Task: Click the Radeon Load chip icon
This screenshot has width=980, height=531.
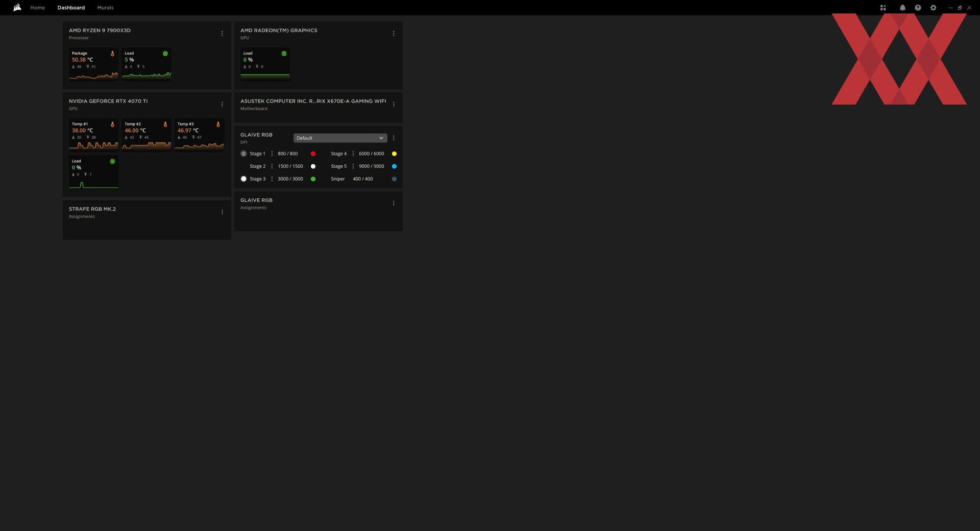Action: coord(284,54)
